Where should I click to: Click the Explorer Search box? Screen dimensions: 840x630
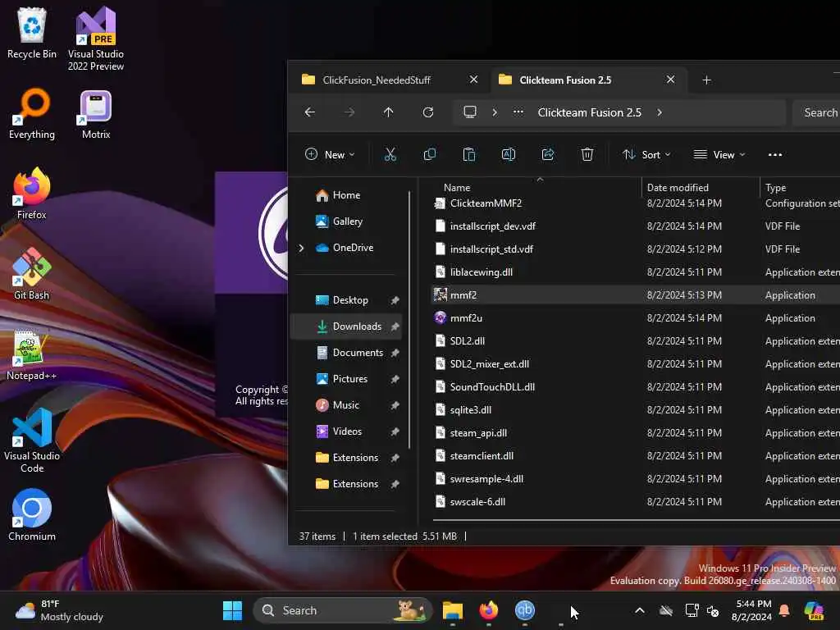pyautogui.click(x=816, y=112)
